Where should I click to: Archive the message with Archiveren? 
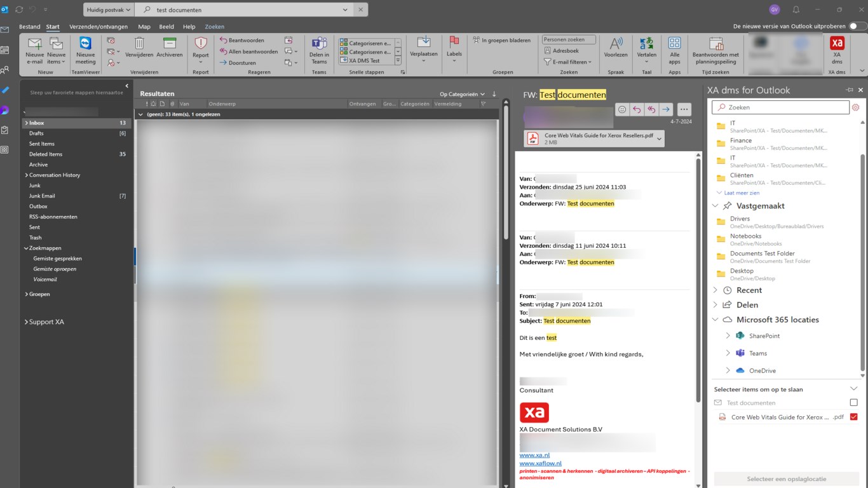point(170,48)
